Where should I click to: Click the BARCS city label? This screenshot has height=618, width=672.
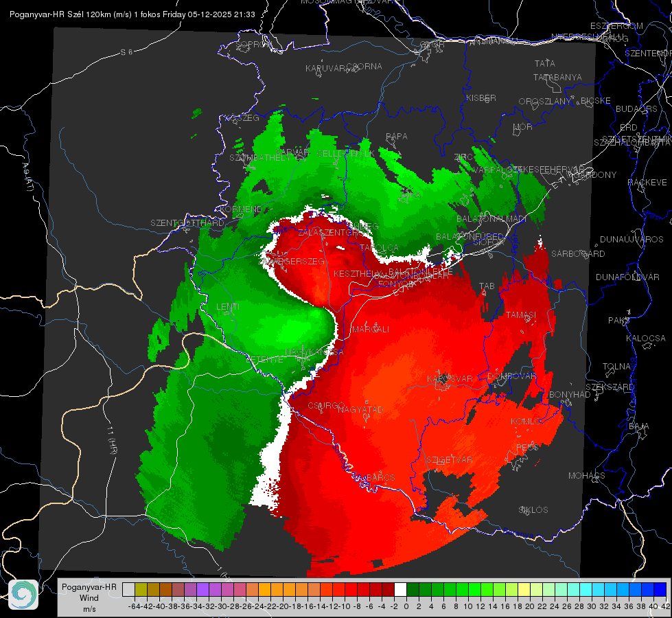(x=380, y=477)
